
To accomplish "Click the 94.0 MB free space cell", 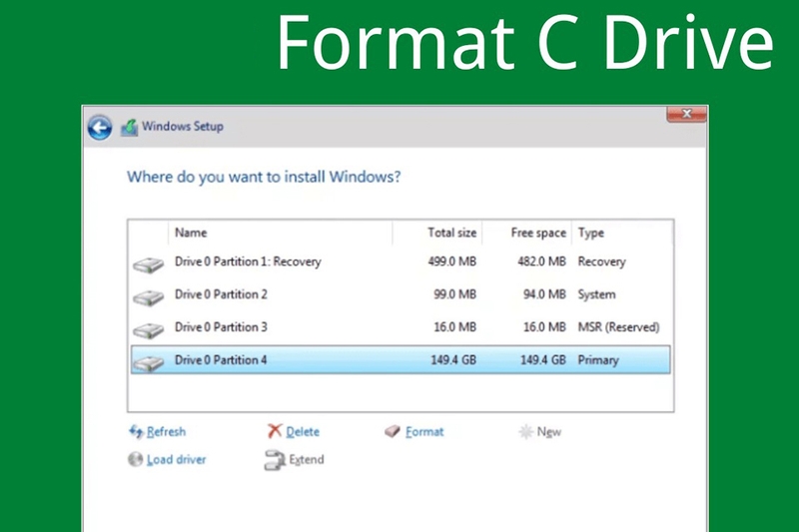I will point(544,294).
